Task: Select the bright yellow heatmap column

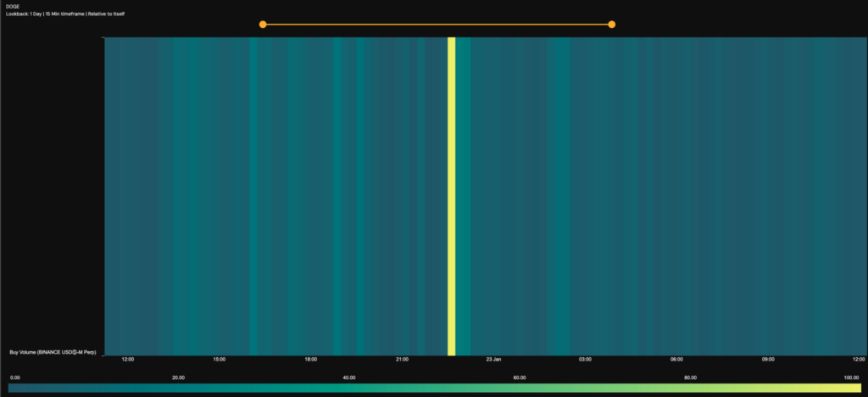Action: coord(451,196)
